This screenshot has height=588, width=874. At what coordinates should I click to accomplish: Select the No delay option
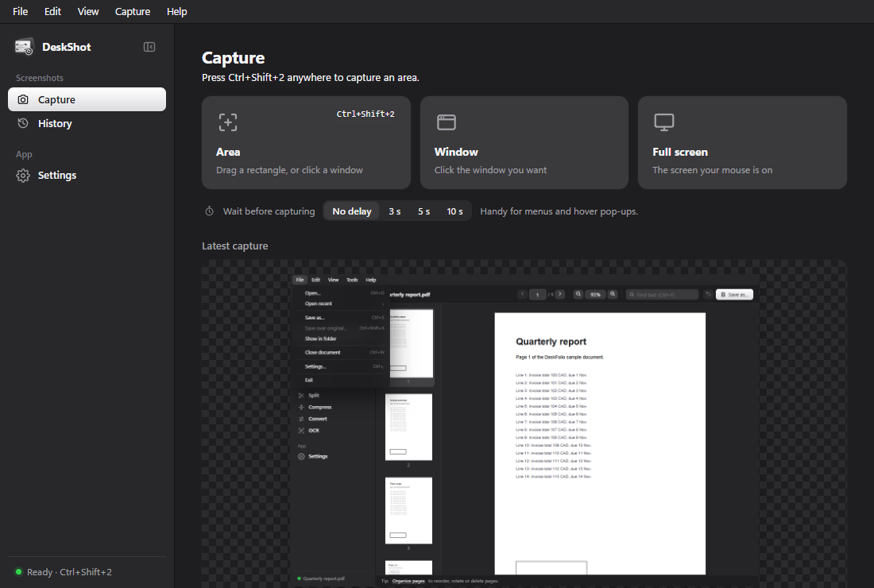352,211
